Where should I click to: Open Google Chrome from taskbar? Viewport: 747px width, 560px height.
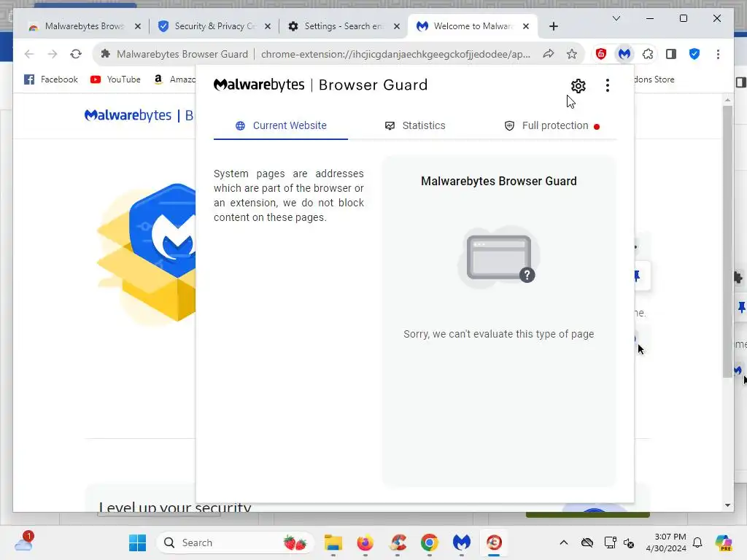[x=429, y=542]
